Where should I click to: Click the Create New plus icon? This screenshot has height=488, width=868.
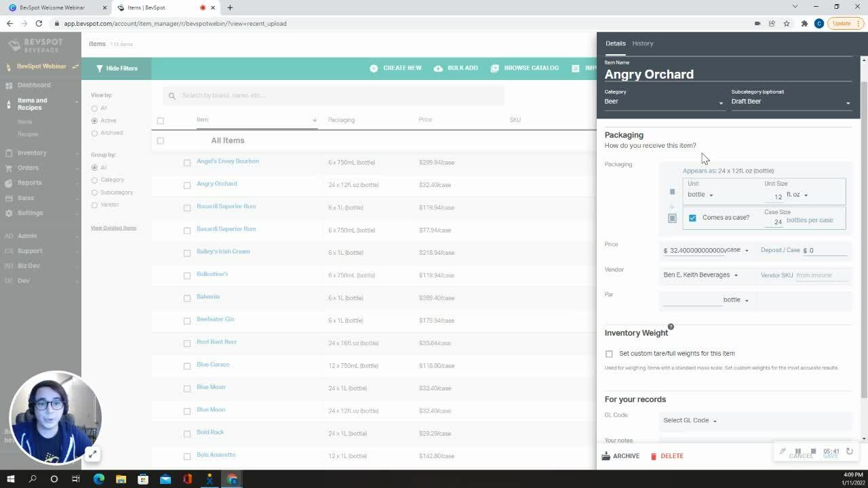[x=374, y=68]
